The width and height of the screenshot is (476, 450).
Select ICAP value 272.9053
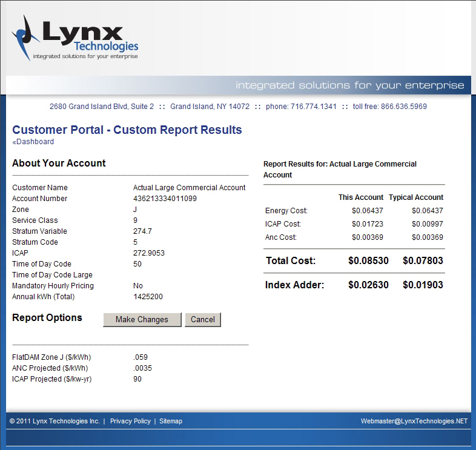(x=149, y=253)
